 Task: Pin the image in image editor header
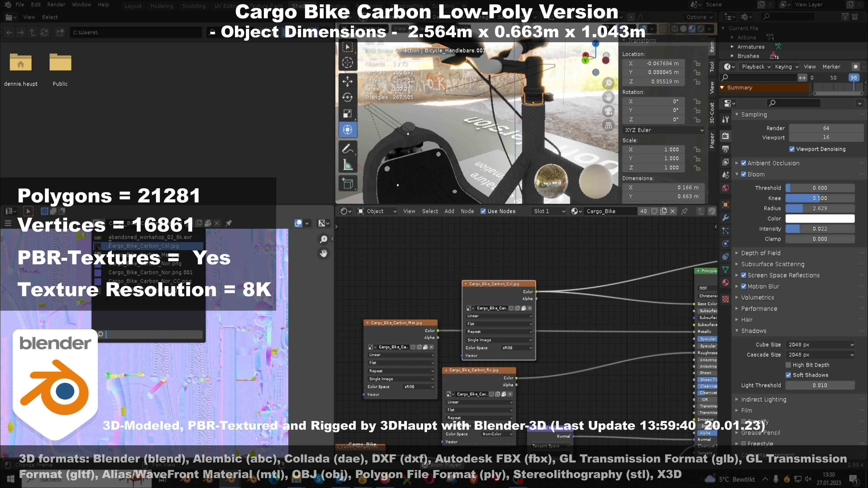[229, 223]
